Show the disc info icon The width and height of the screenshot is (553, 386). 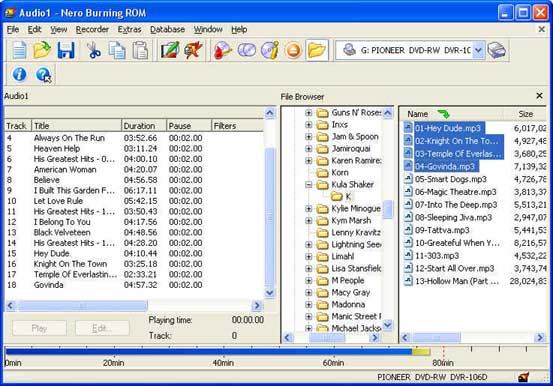tap(270, 50)
